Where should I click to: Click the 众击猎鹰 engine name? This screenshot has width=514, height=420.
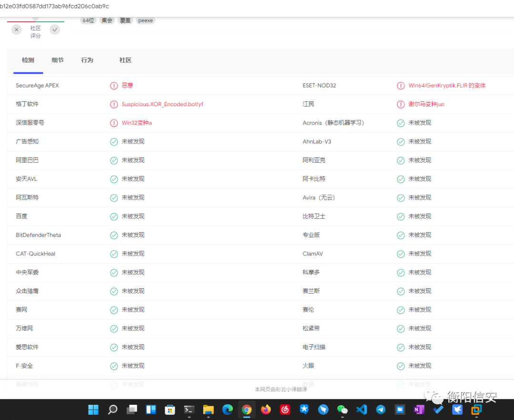(x=27, y=291)
